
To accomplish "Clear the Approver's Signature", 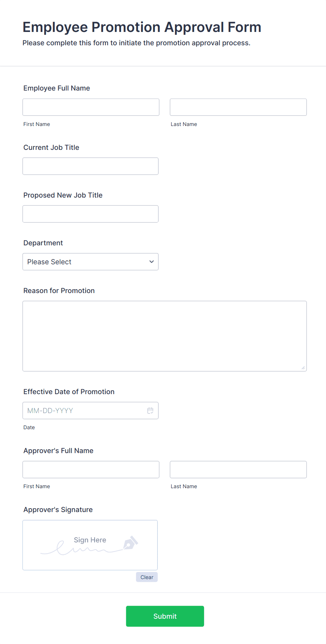I will point(147,577).
